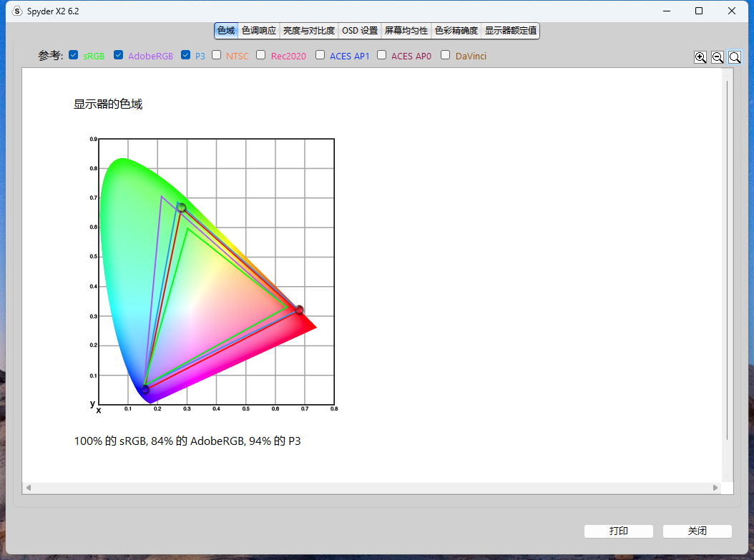The height and width of the screenshot is (560, 754).
Task: Open the 色调响应 tab
Action: 259,31
